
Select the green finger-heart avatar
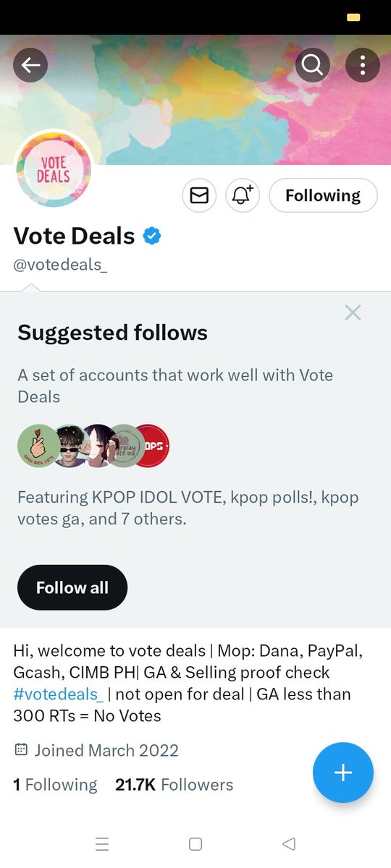click(38, 446)
